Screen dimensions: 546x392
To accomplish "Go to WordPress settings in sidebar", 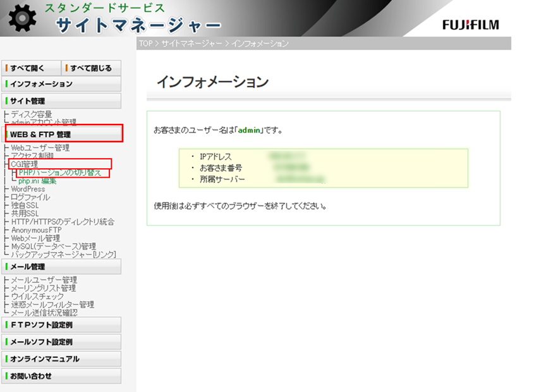I will 28,189.
